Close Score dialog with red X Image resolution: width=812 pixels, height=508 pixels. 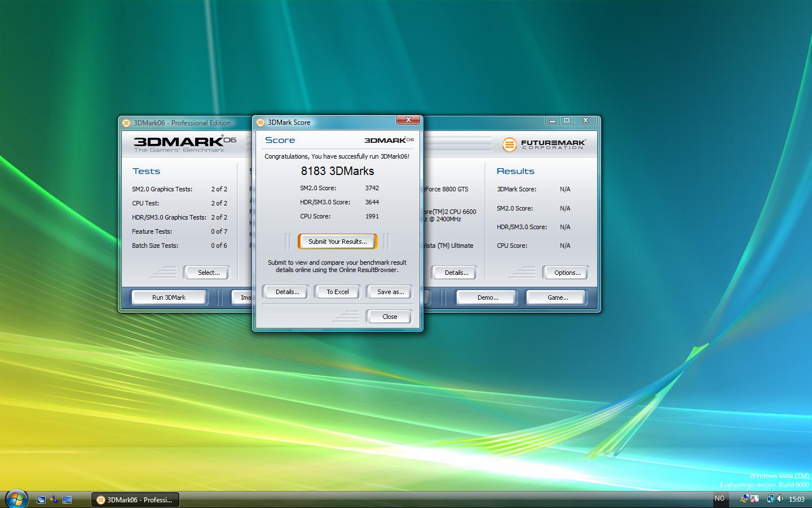[x=408, y=120]
